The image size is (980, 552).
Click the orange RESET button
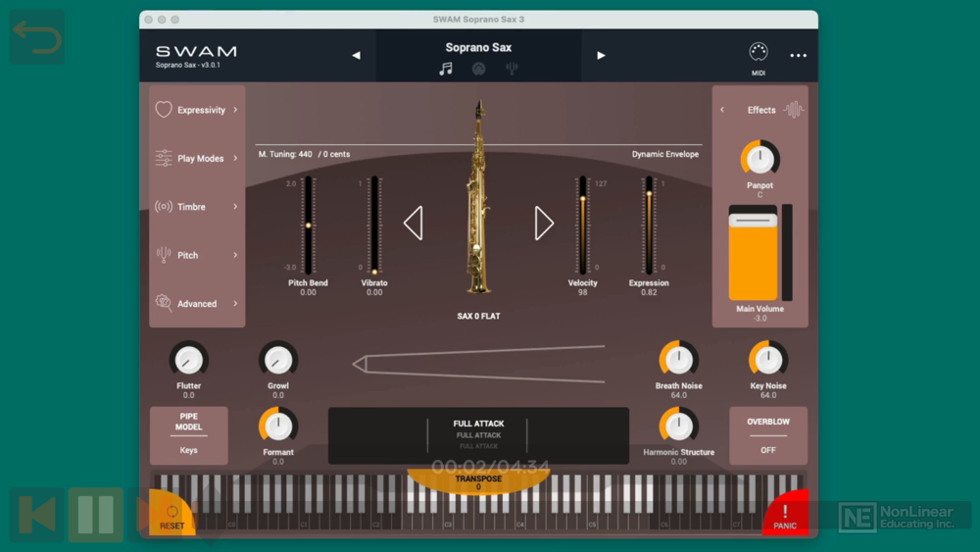[x=171, y=516]
